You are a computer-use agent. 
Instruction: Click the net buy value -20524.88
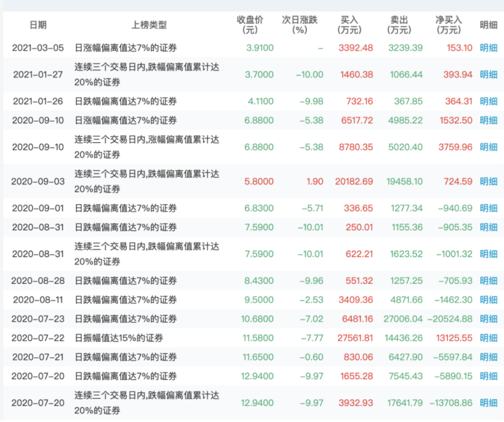[x=450, y=319]
